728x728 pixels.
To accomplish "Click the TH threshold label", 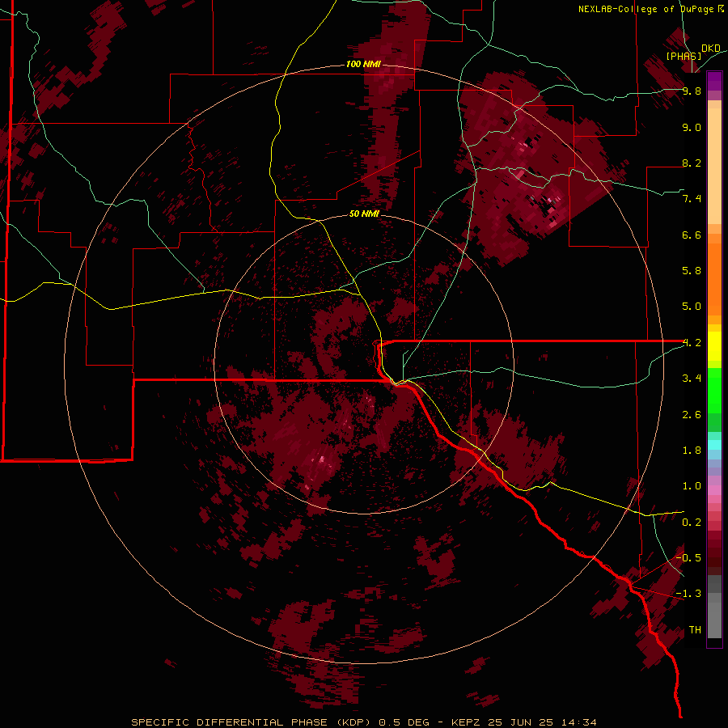I will [x=695, y=630].
